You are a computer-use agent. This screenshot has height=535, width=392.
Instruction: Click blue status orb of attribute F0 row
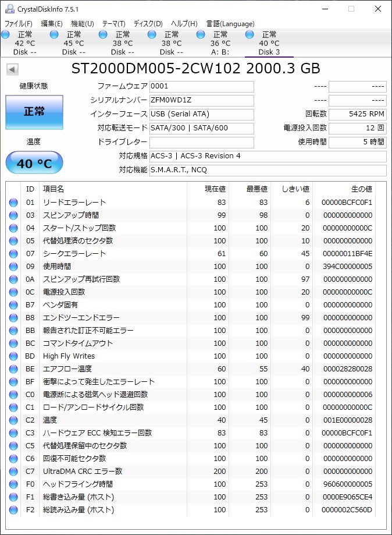coord(13,484)
